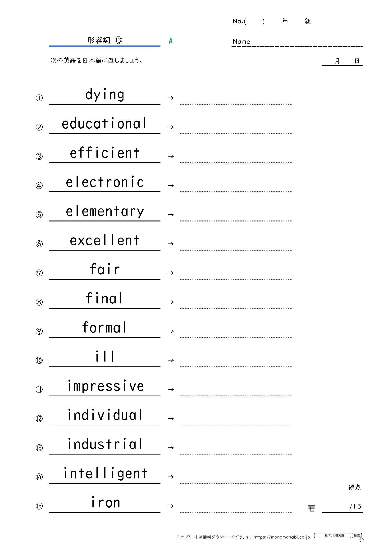Click the arrow next to "dying"
This screenshot has height=554, width=392.
(x=171, y=98)
